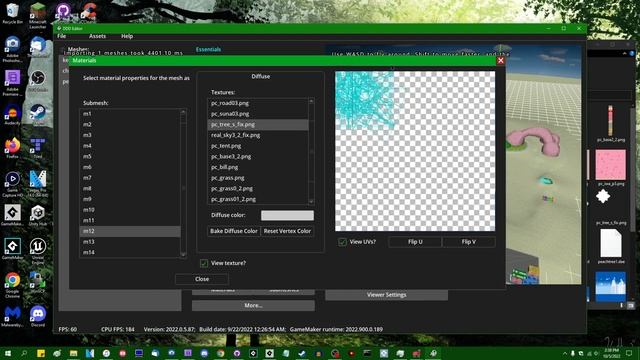This screenshot has width=640, height=360.
Task: Open the Tiled desktop shortcut
Action: (38, 148)
